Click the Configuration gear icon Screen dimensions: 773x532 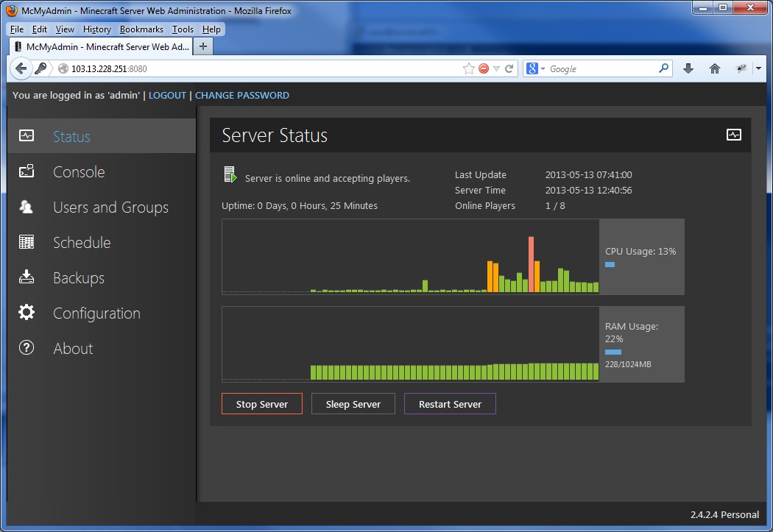click(27, 312)
